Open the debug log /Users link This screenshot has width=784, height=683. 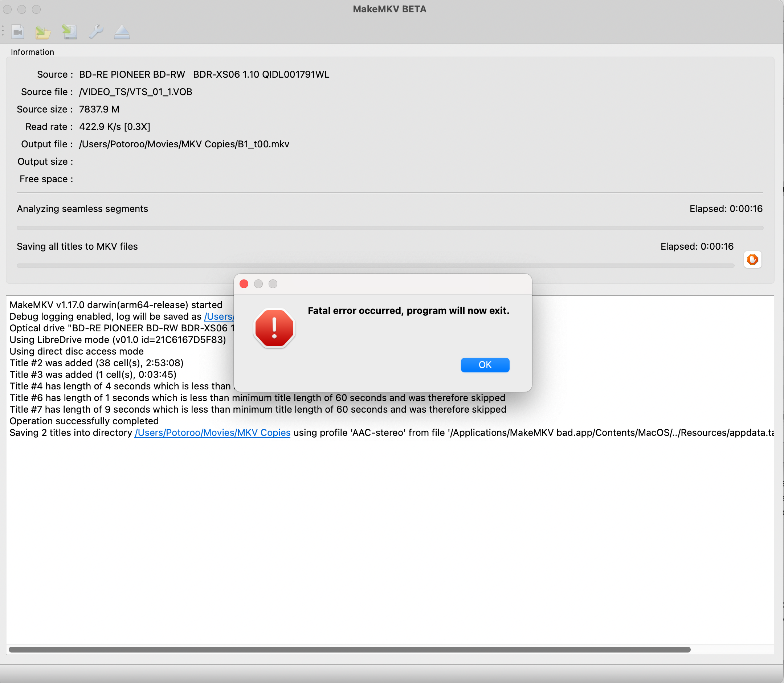pyautogui.click(x=219, y=316)
